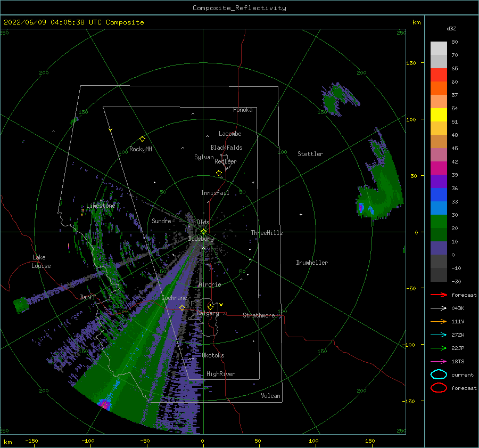
Task: Click the Innisfail label
Action: [x=215, y=193]
